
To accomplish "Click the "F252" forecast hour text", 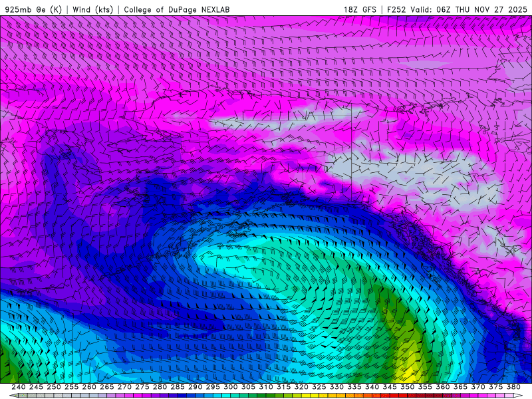I will pyautogui.click(x=396, y=9).
